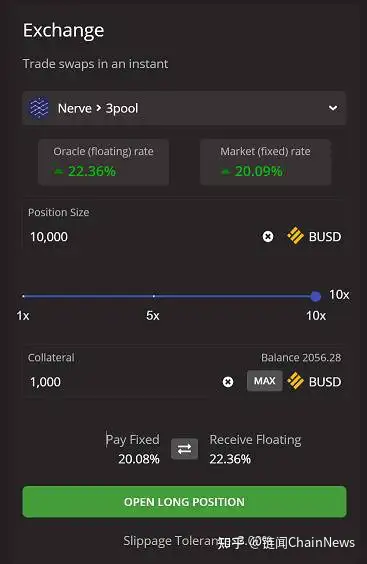
Task: Swap Pay Fixed and Receive Floating
Action: (184, 449)
